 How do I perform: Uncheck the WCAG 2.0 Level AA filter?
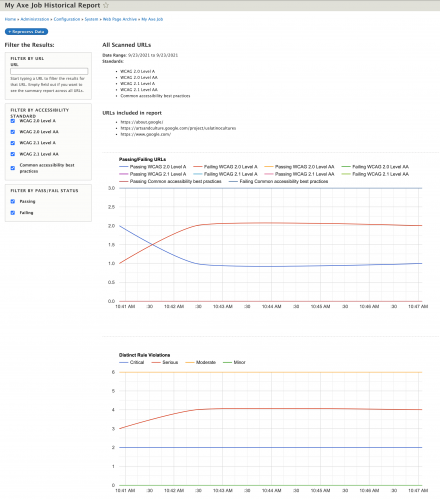click(13, 132)
